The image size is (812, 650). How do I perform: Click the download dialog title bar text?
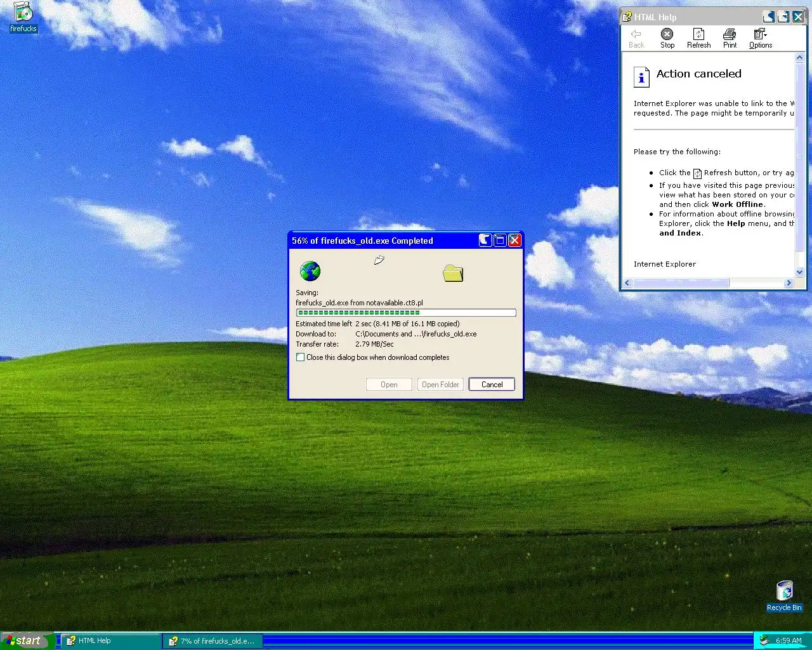point(362,241)
